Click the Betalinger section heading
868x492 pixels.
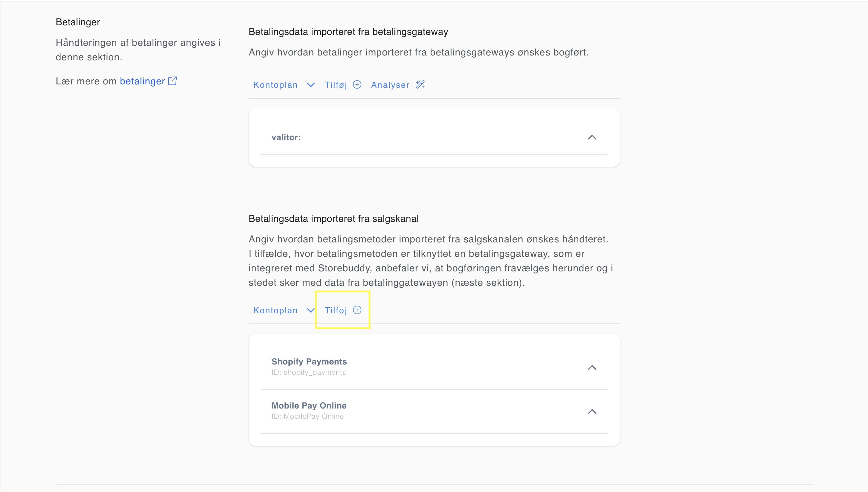coord(78,22)
